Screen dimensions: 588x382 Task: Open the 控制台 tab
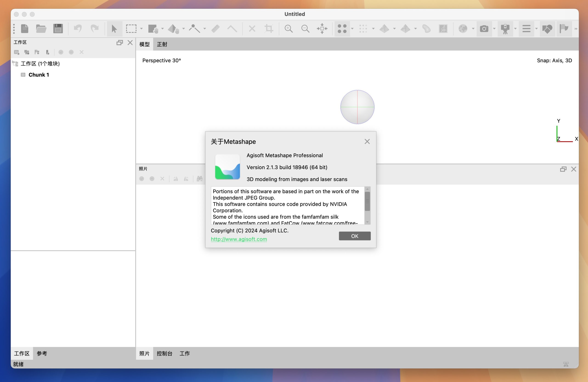tap(164, 353)
